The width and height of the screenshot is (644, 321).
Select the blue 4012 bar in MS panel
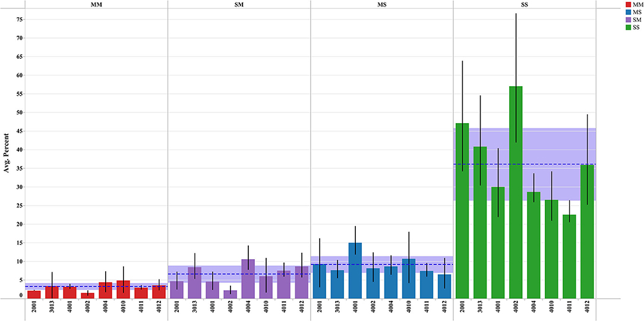click(444, 287)
